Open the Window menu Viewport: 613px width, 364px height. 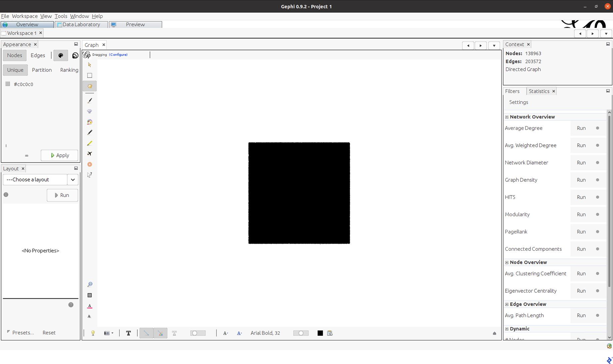[79, 16]
